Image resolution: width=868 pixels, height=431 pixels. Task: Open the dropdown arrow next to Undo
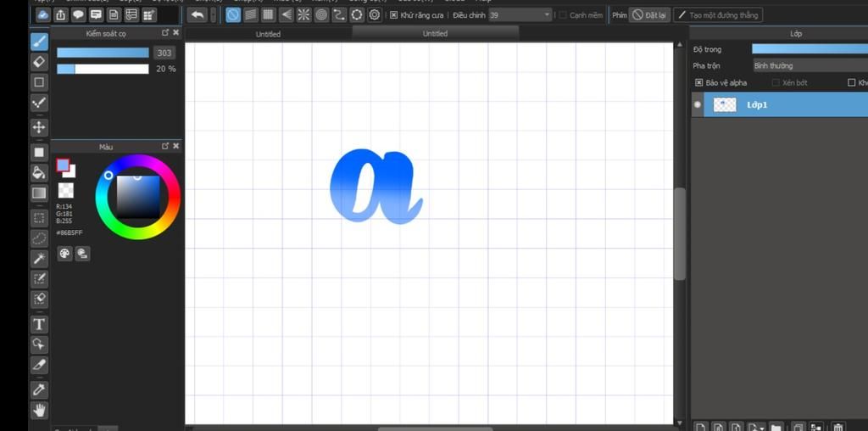pos(213,15)
